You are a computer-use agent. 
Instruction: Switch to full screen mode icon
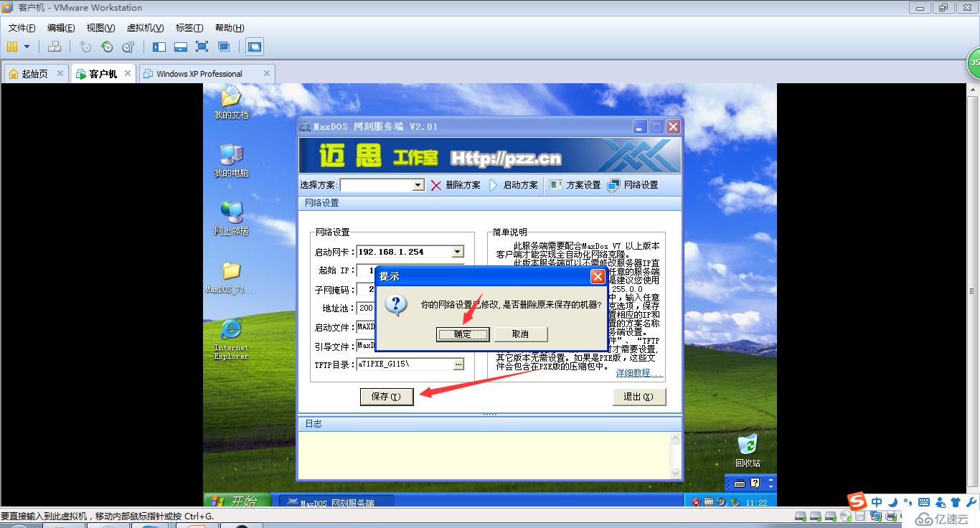click(x=202, y=47)
